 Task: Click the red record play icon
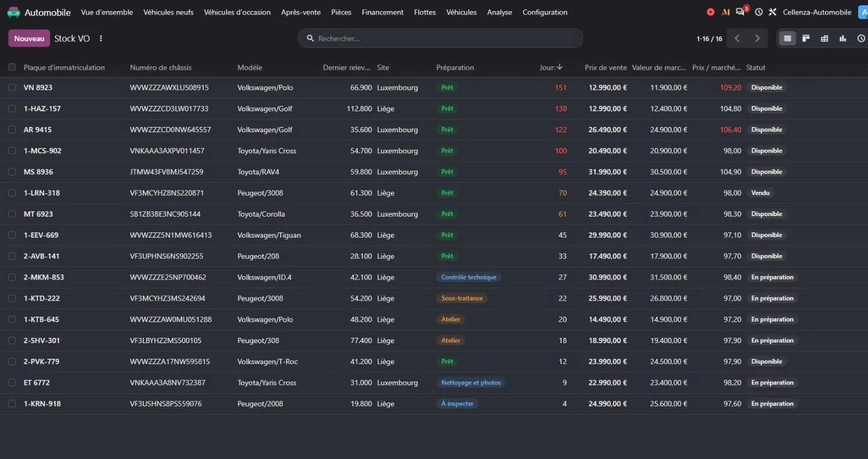pos(710,12)
